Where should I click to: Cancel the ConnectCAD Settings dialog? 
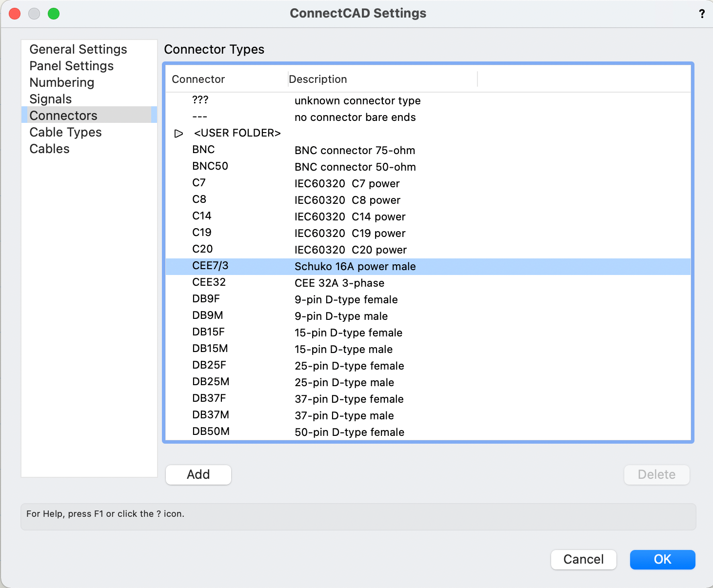[583, 559]
